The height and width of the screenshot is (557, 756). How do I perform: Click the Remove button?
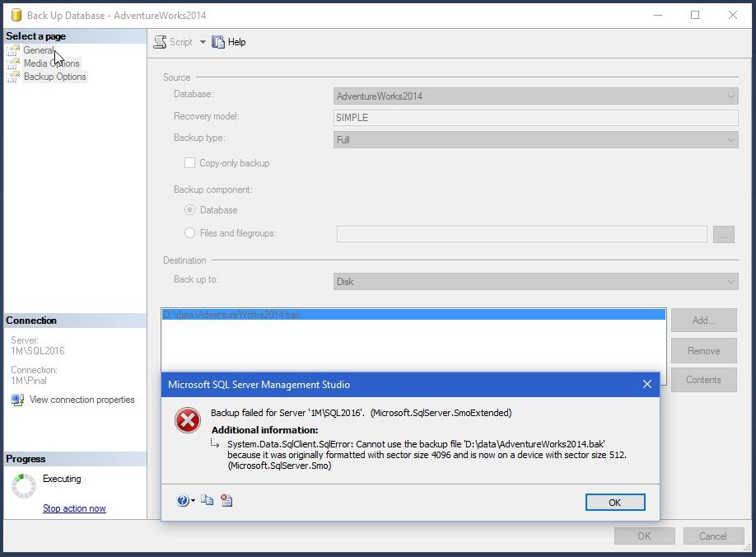point(703,350)
